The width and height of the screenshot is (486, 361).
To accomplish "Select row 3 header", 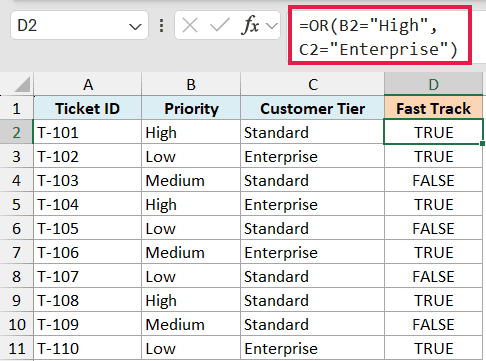I will (17, 156).
